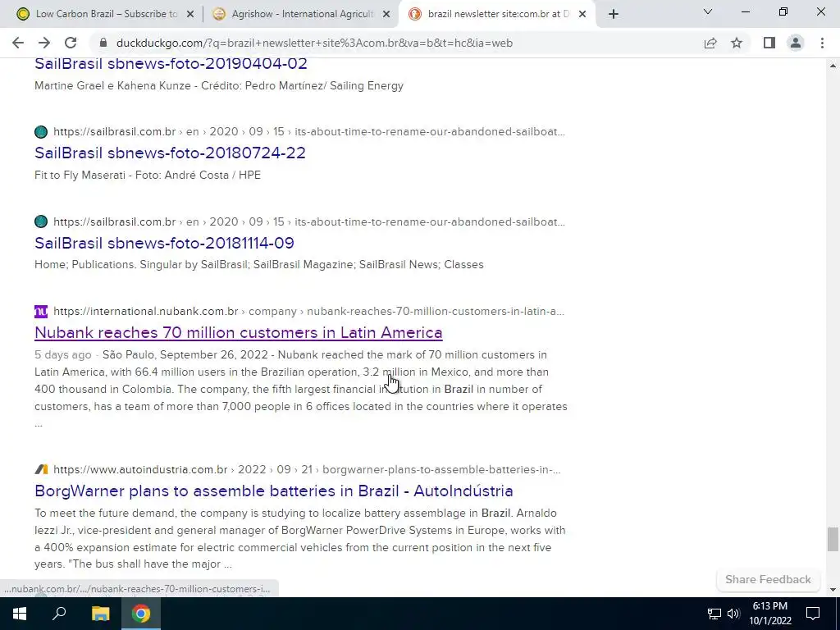Viewport: 840px width, 630px height.
Task: Click the international.nubank.com.br URL breadcrumb
Action: coord(308,311)
